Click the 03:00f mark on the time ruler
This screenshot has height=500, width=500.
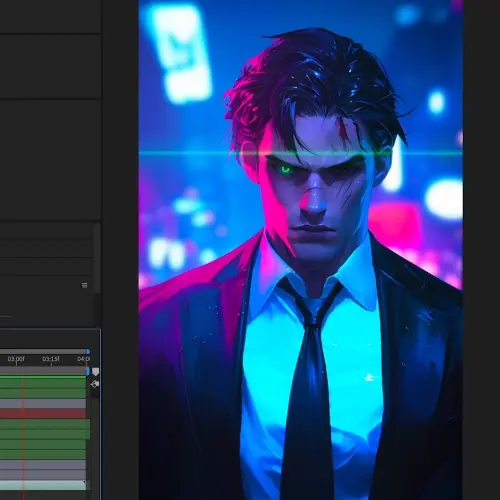coord(16,359)
